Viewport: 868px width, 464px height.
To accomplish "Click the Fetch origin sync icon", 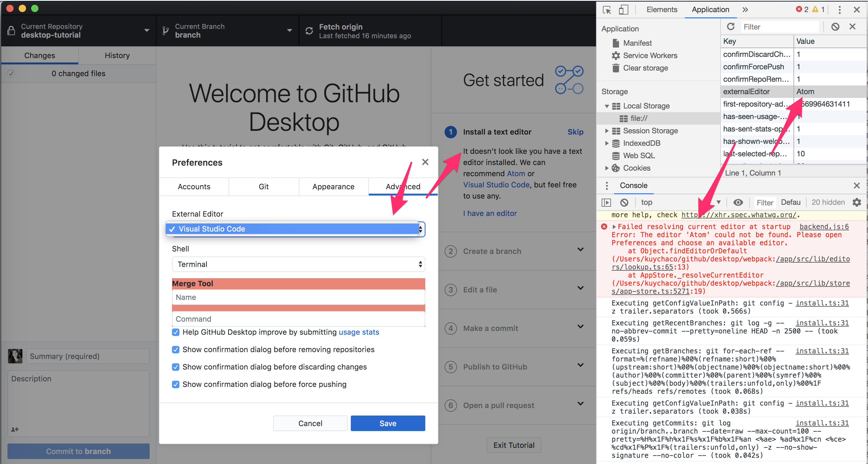I will pyautogui.click(x=309, y=31).
